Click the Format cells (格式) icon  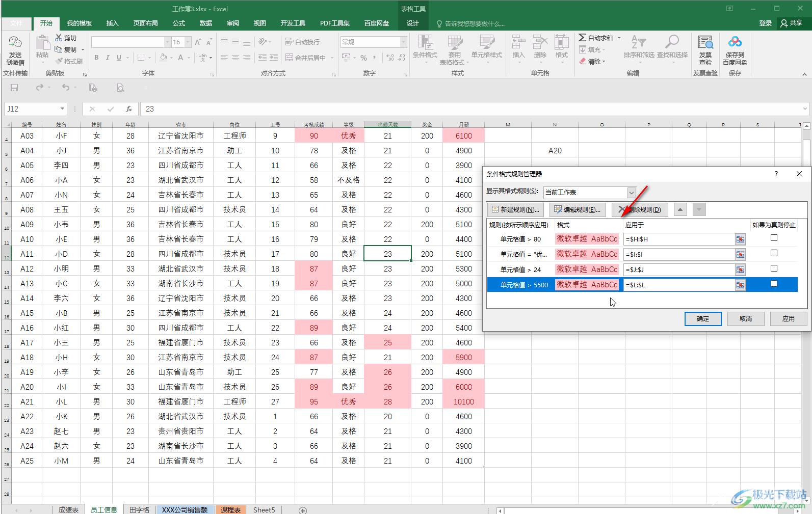click(562, 43)
